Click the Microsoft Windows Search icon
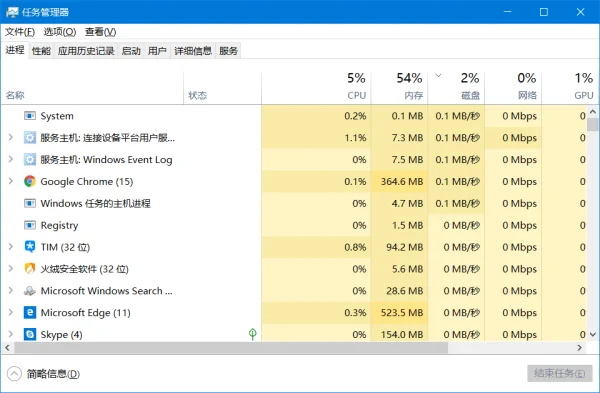This screenshot has height=393, width=600. tap(30, 291)
